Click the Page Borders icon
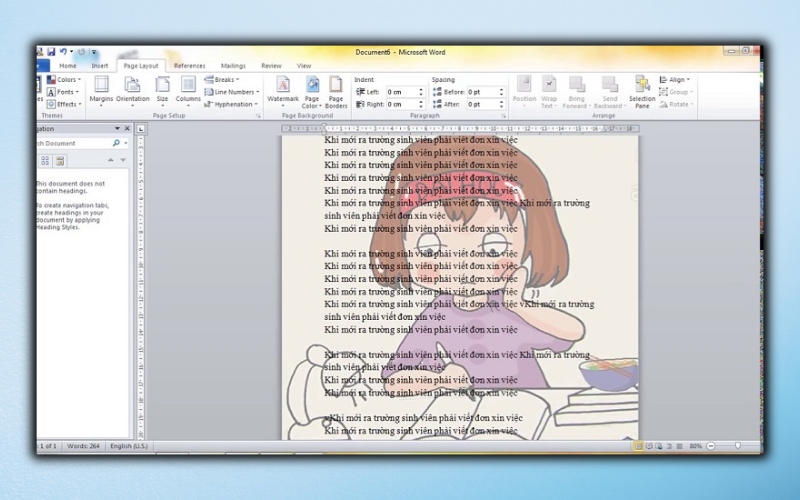The image size is (800, 500). tap(336, 85)
